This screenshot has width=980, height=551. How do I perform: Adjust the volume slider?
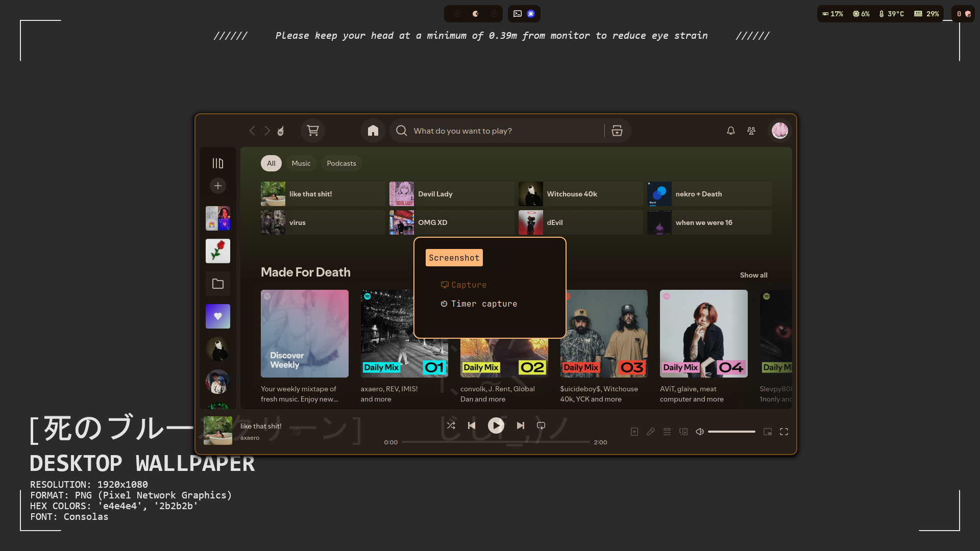[731, 432]
